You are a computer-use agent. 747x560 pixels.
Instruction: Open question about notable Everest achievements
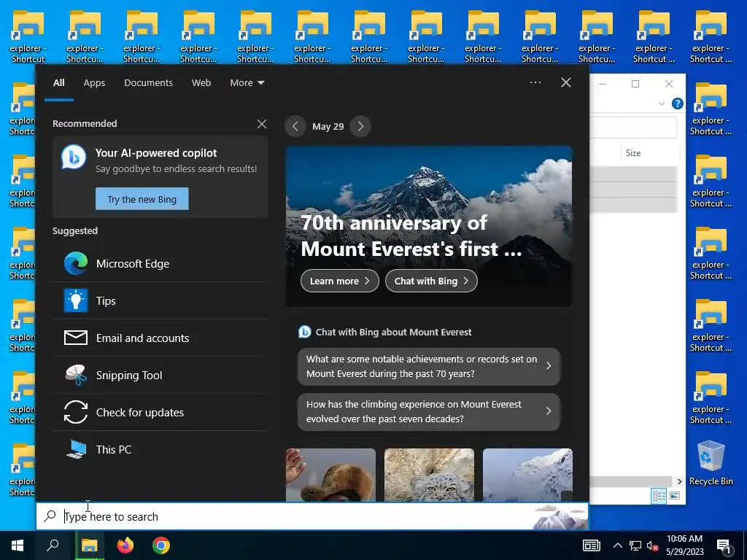[429, 366]
